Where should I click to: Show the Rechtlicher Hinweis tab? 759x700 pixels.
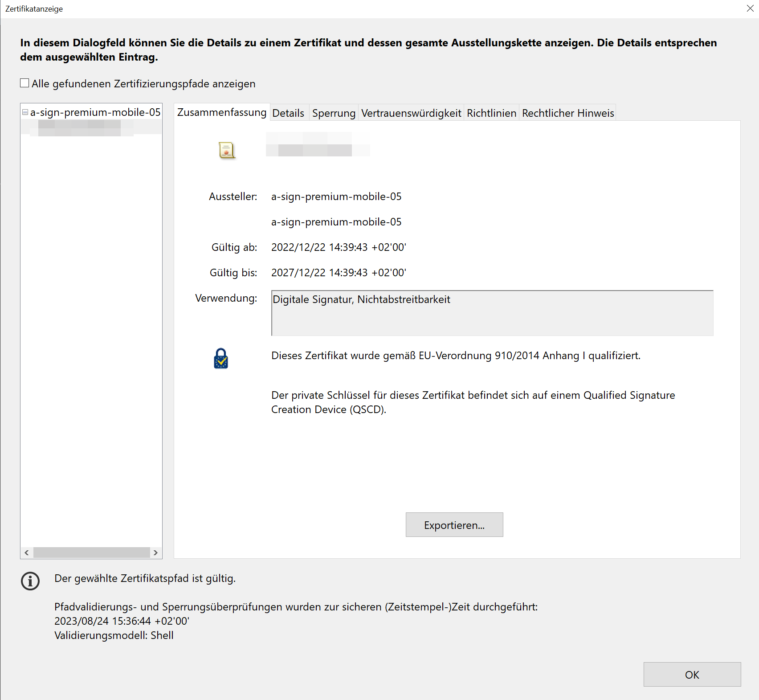coord(568,113)
